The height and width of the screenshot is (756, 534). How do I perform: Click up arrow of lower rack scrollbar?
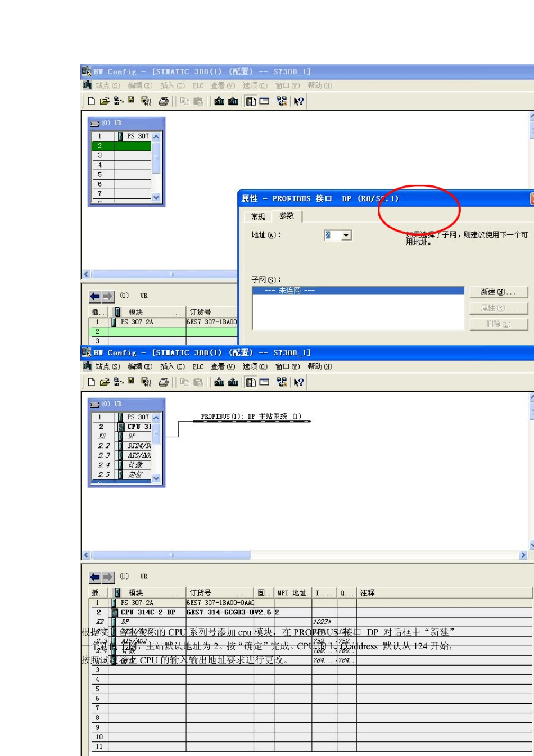click(x=156, y=418)
